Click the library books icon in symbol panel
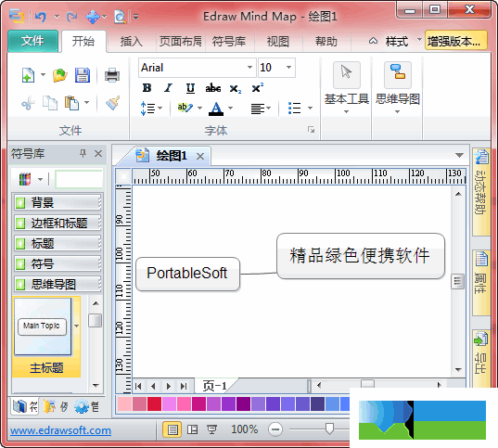Screen dimensions: 498x448 (x=25, y=179)
